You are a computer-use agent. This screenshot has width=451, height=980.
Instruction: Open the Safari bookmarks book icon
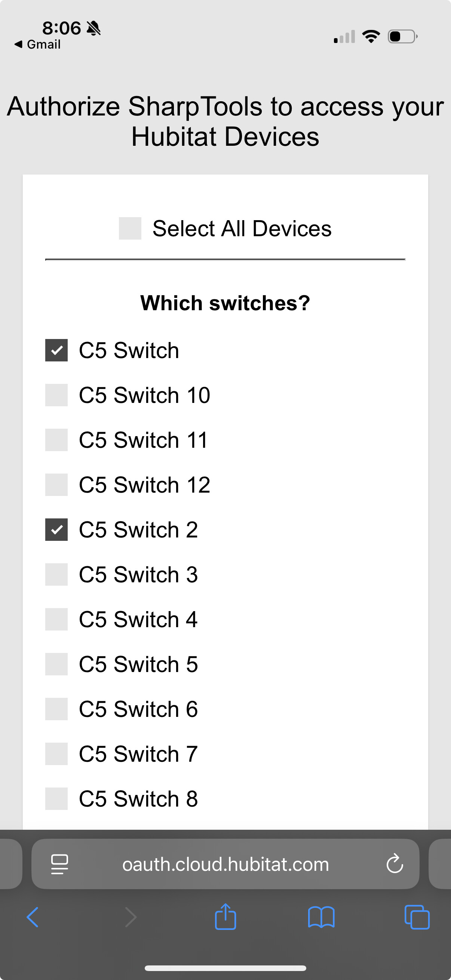tap(321, 917)
